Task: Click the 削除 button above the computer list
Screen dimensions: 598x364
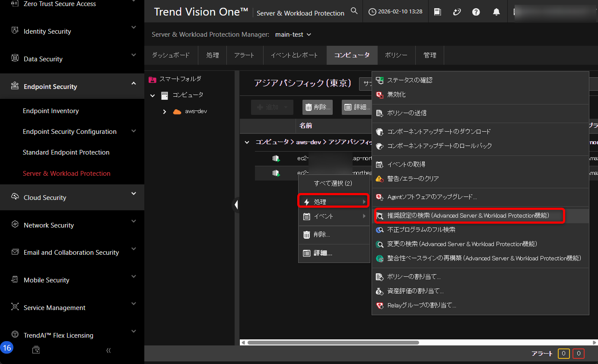Action: [317, 107]
